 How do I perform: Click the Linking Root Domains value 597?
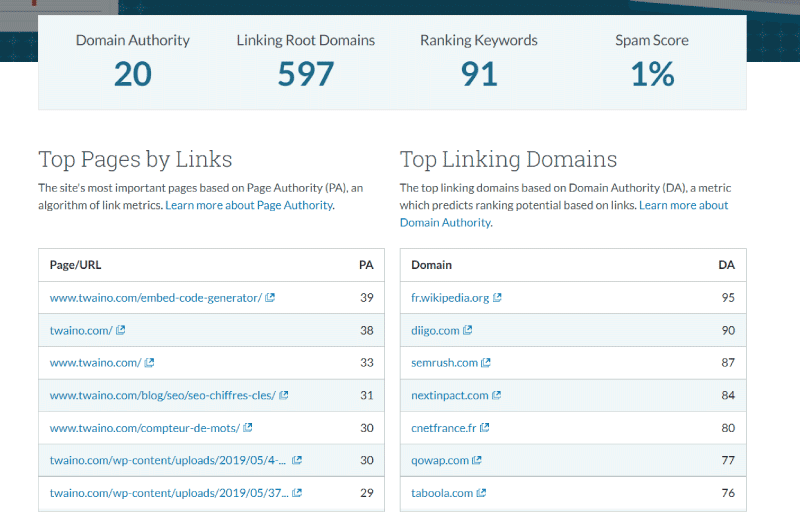[306, 74]
